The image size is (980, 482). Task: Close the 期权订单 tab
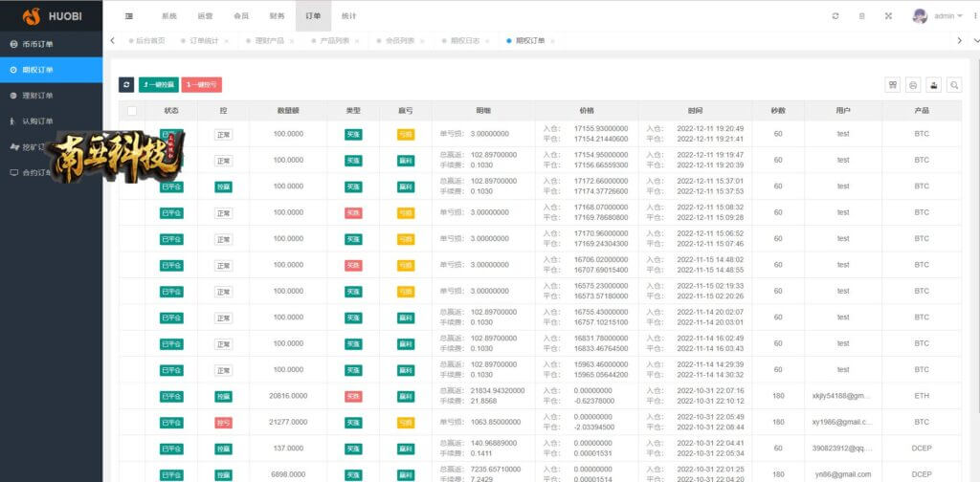click(552, 41)
